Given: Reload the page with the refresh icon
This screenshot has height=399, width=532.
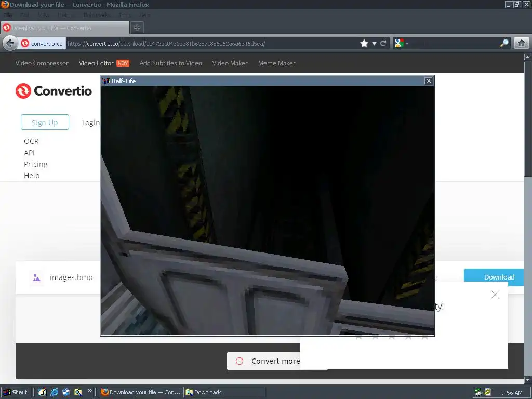Looking at the screenshot, I should click(383, 44).
